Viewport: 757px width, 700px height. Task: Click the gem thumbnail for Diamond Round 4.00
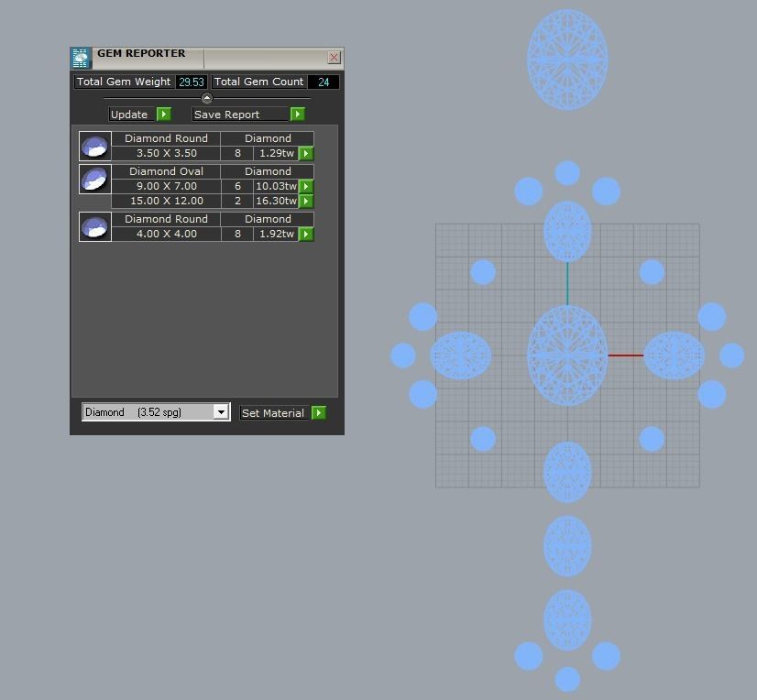pos(95,226)
